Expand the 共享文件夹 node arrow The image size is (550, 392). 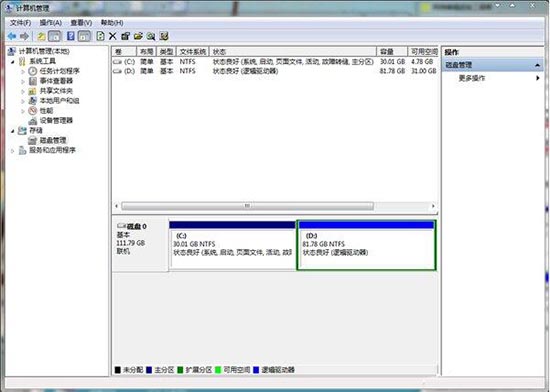tap(23, 91)
